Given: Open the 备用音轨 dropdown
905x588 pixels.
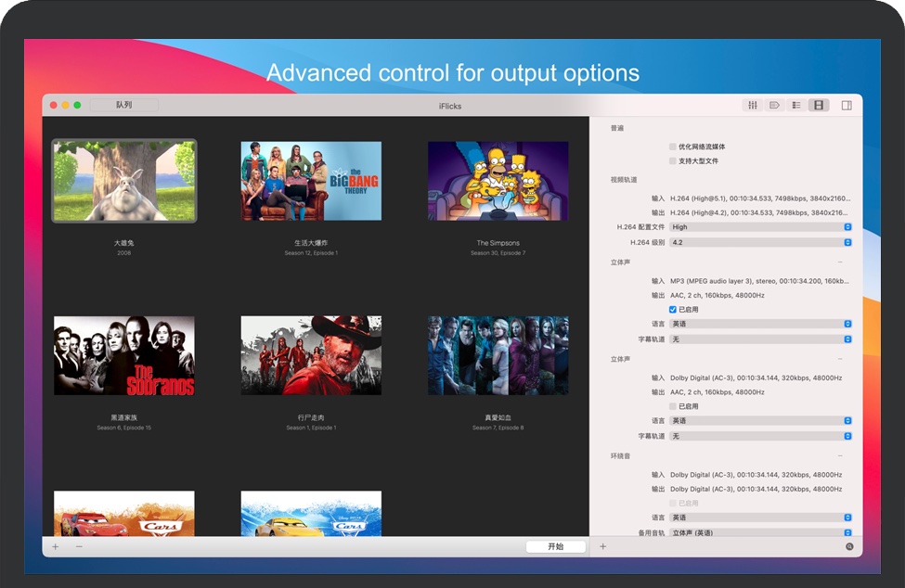Looking at the screenshot, I should [759, 533].
